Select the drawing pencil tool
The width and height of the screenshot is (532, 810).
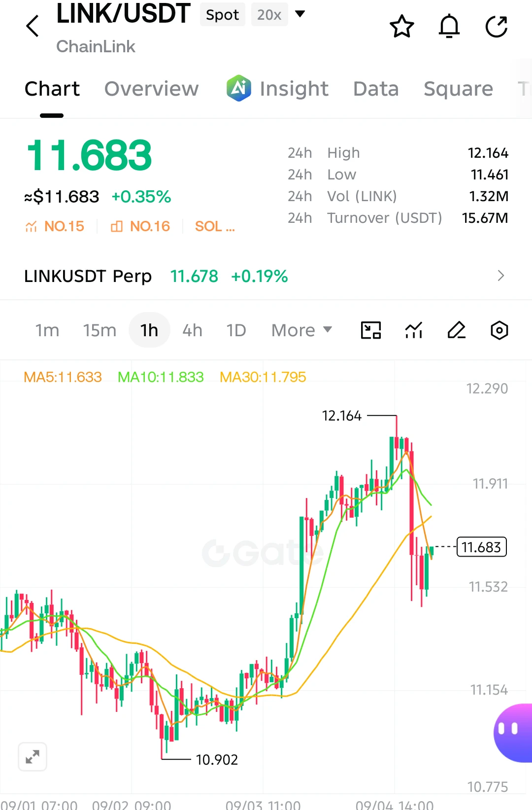point(457,330)
